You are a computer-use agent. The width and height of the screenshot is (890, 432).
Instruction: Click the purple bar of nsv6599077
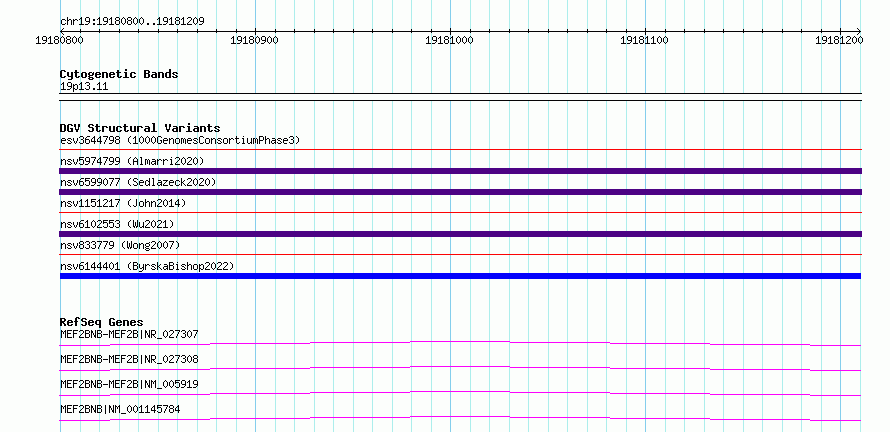460,192
